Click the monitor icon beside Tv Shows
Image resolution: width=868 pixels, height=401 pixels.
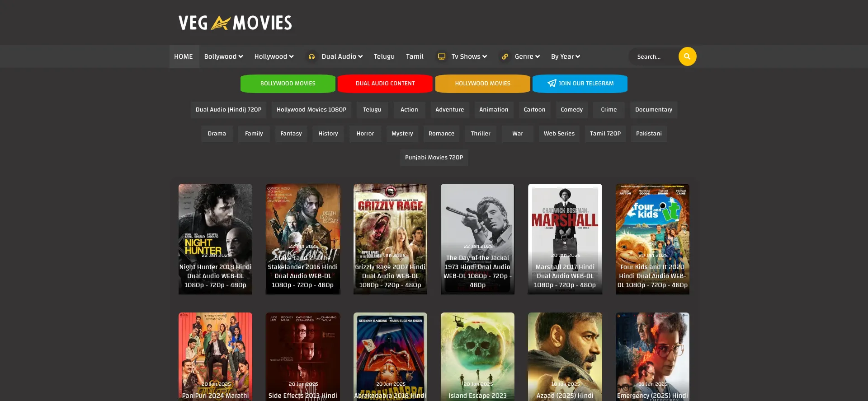442,56
